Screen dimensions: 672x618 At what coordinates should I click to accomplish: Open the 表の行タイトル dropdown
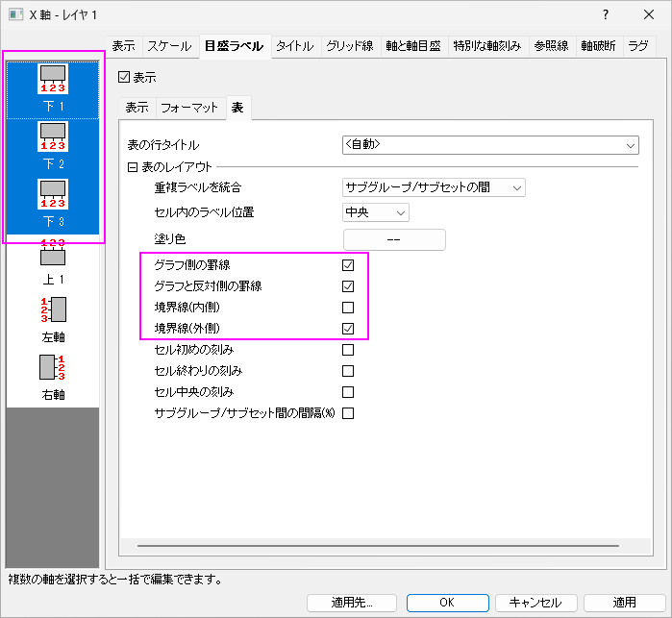point(490,145)
